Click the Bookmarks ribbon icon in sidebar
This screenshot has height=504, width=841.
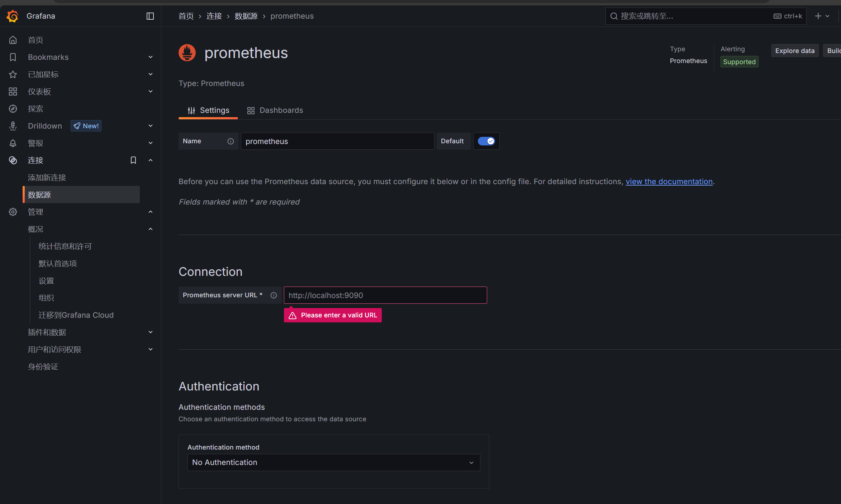(13, 57)
